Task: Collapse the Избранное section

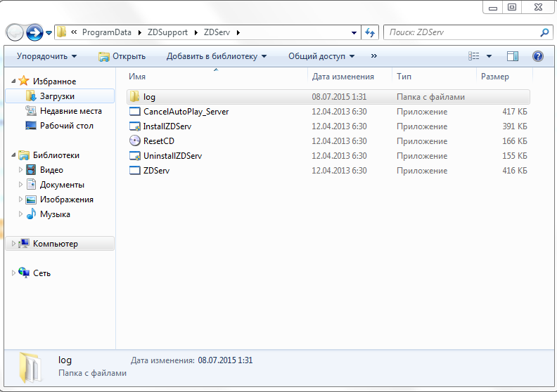Action: 13,81
